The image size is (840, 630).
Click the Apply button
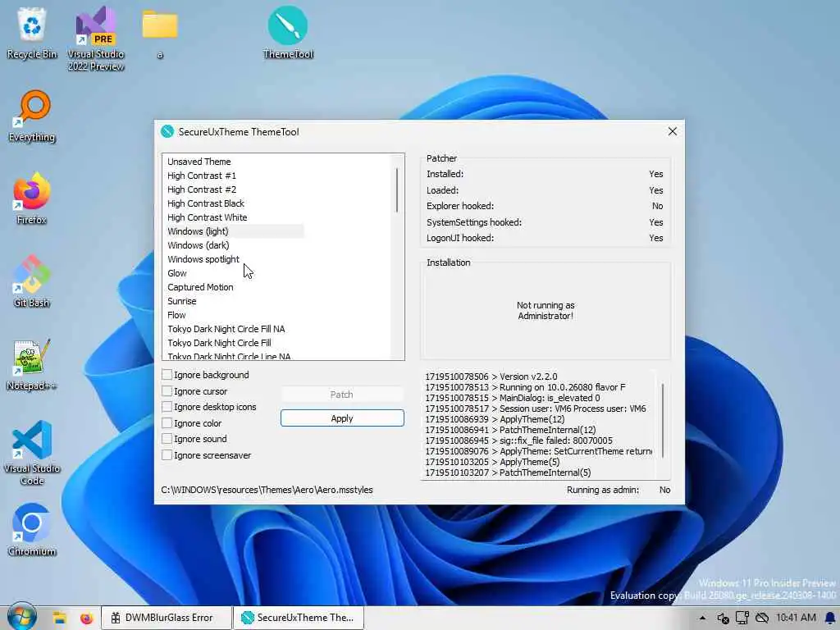342,418
